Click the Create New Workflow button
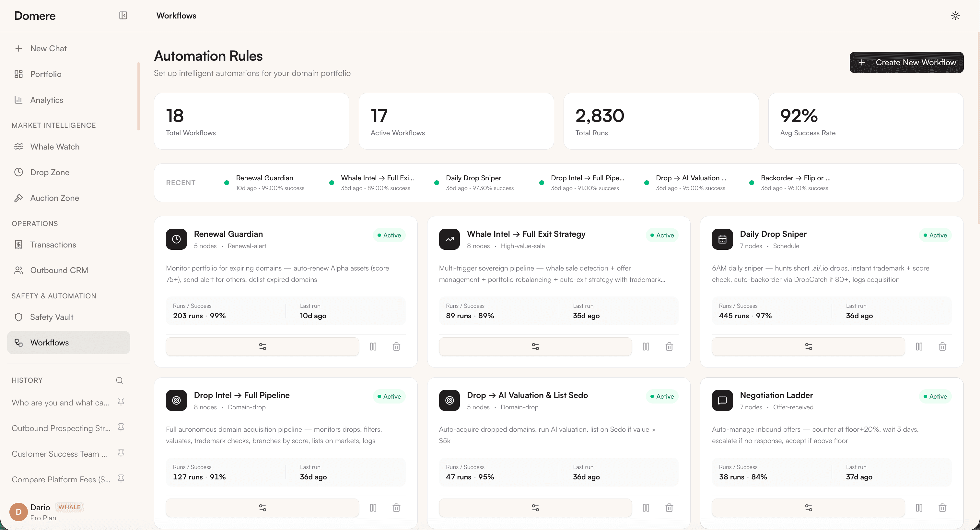The width and height of the screenshot is (980, 530). coord(906,63)
